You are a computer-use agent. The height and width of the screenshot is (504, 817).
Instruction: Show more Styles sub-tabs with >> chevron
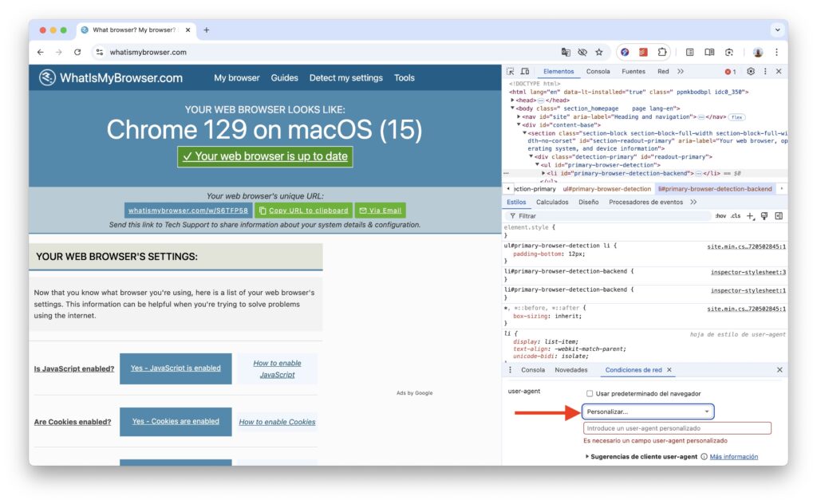point(693,202)
